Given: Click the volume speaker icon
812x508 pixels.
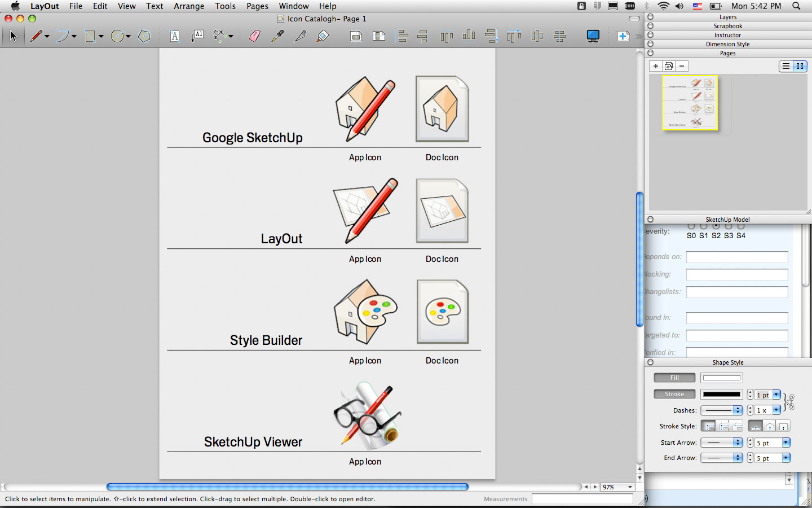Looking at the screenshot, I should point(679,6).
